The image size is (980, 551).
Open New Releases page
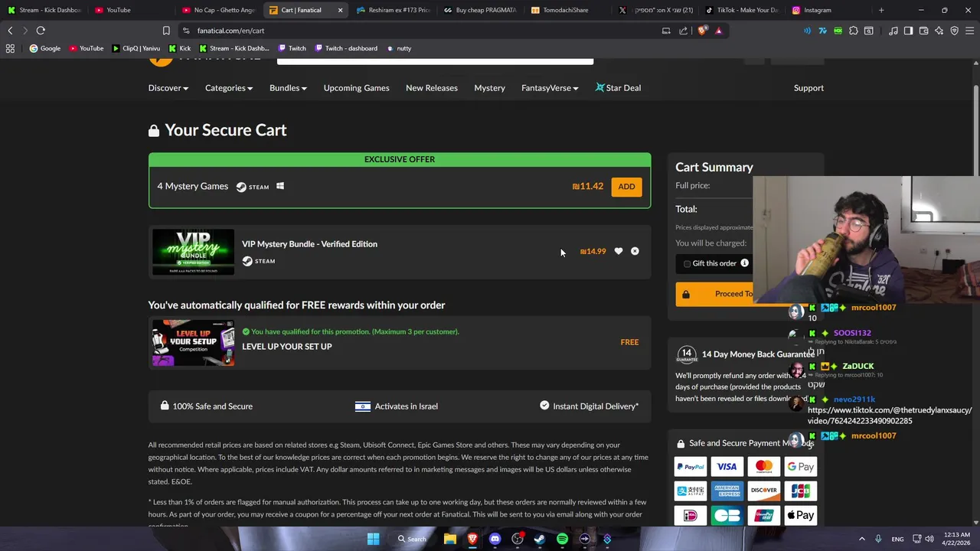point(432,88)
